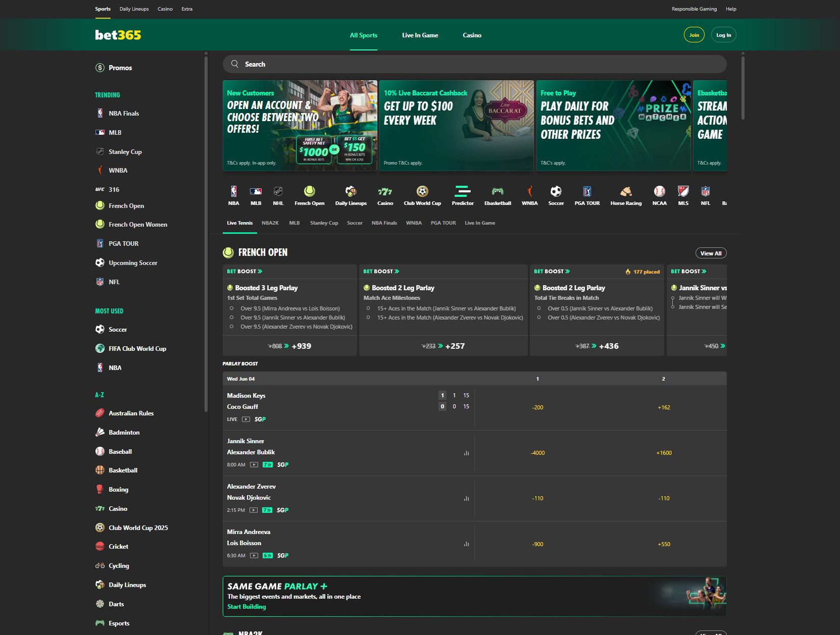Click the MLS icon in the sports bar
This screenshot has height=635, width=840.
pos(683,194)
